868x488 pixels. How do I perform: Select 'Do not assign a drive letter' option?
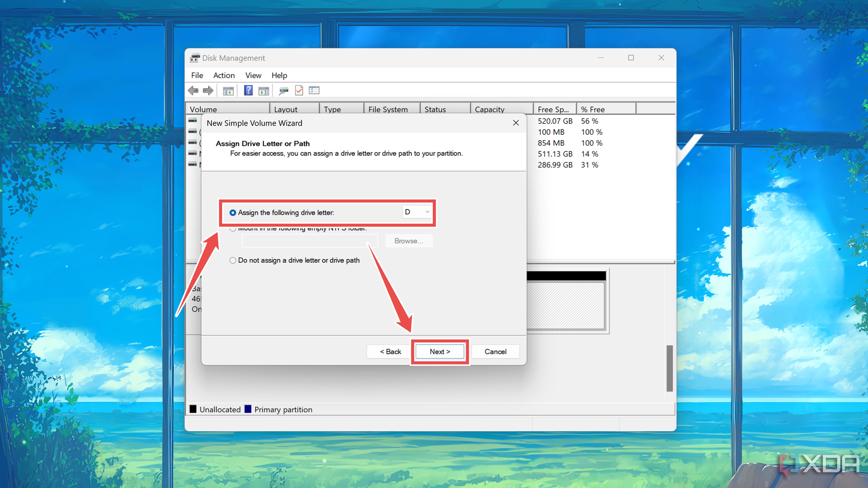(x=233, y=260)
